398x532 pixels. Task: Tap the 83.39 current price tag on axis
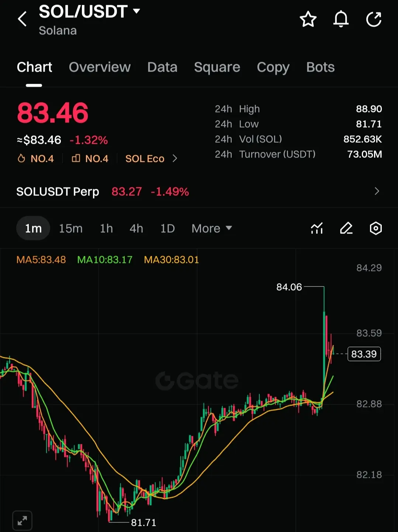coord(364,354)
